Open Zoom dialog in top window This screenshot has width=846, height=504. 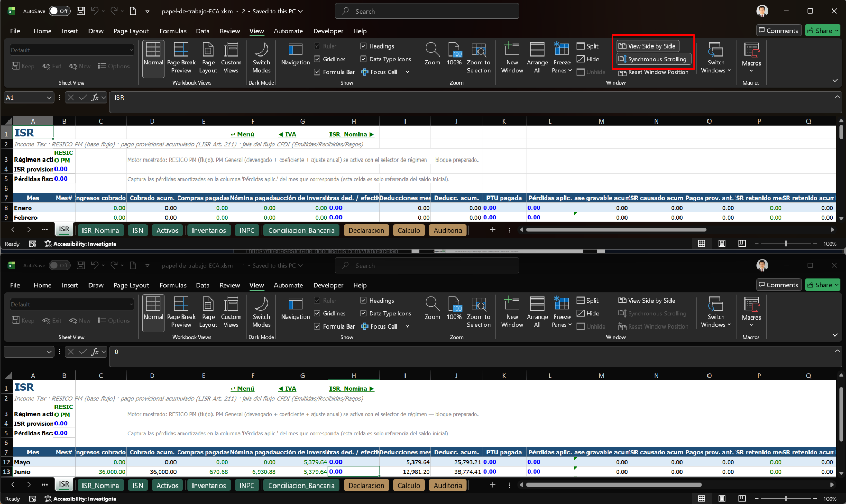click(x=432, y=55)
